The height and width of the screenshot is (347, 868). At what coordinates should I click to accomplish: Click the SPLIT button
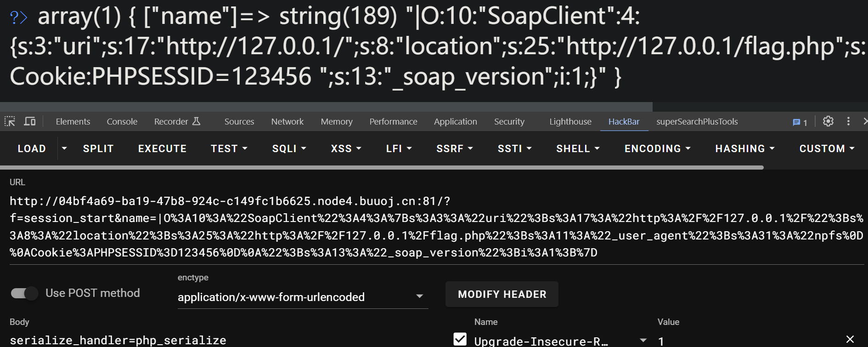coord(98,148)
